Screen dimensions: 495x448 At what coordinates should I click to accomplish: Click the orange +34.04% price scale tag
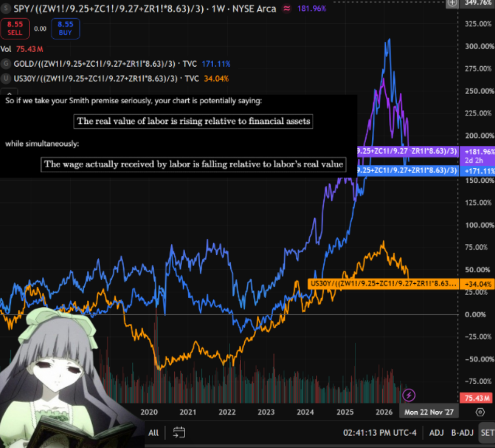[x=477, y=284]
